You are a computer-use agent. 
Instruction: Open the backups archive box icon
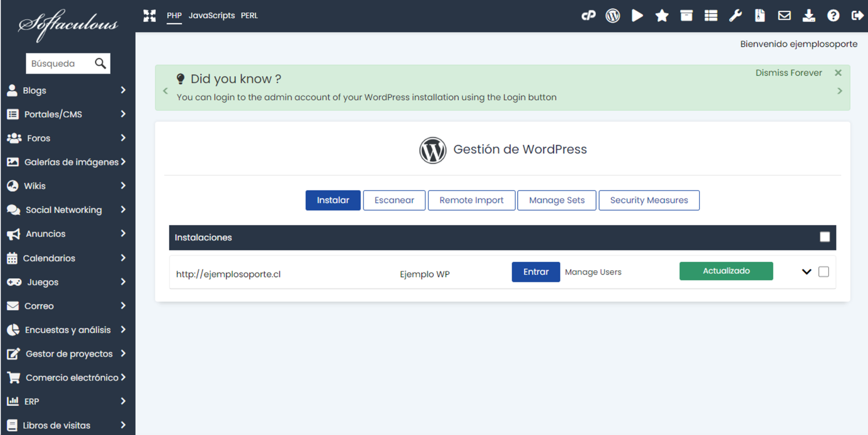686,16
